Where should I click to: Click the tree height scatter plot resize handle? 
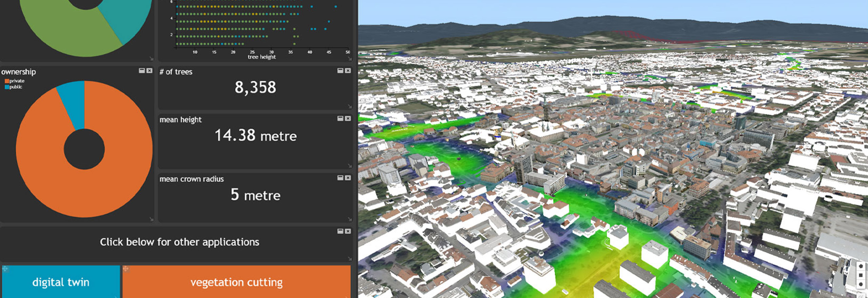pyautogui.click(x=350, y=59)
